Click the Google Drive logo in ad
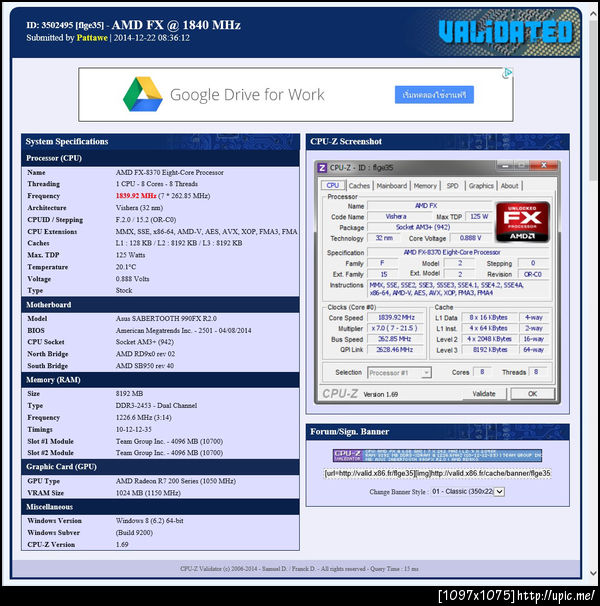 143,94
